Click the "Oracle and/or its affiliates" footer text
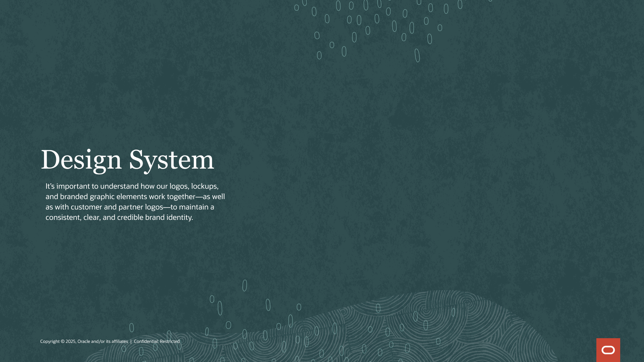 103,342
